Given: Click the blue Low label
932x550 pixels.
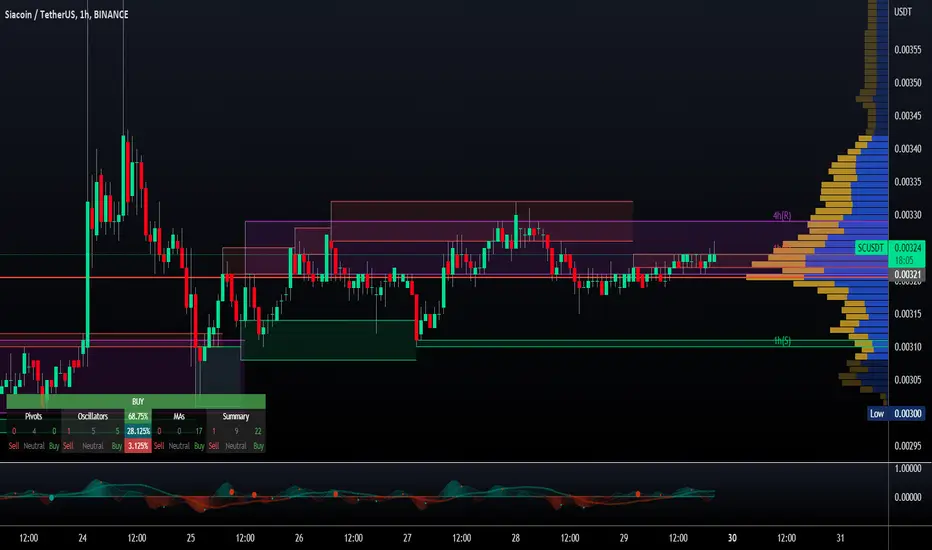Looking at the screenshot, I should click(877, 413).
